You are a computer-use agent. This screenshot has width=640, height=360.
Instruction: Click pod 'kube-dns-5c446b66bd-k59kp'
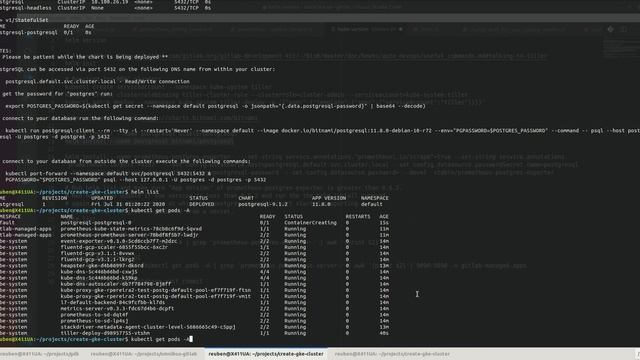pyautogui.click(x=99, y=278)
